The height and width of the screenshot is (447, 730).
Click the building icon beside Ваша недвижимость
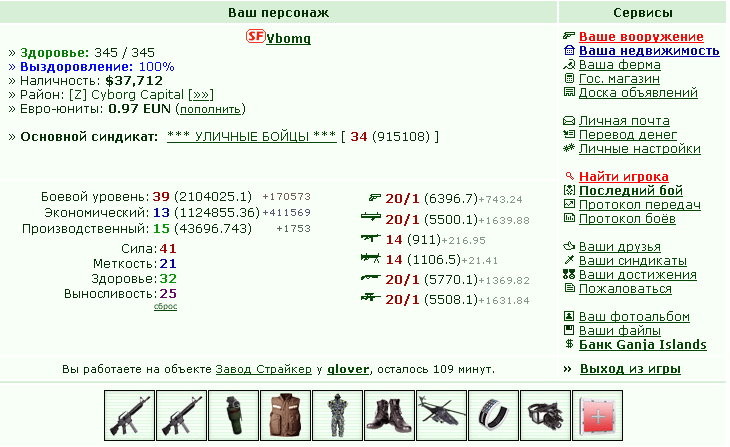click(569, 50)
